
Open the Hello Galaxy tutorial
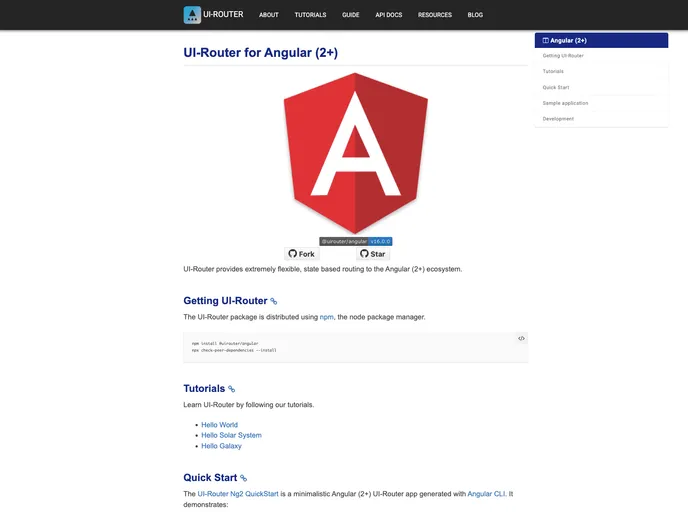(221, 446)
